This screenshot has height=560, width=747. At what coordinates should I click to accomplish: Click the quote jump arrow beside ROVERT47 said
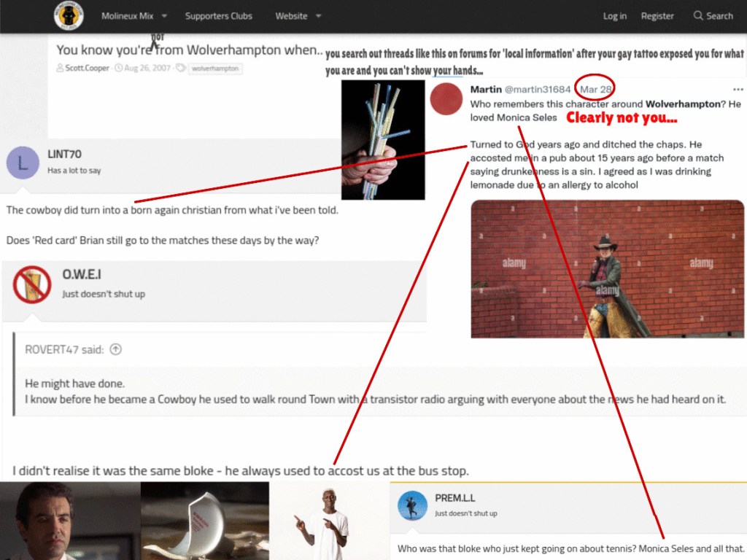[x=115, y=349]
